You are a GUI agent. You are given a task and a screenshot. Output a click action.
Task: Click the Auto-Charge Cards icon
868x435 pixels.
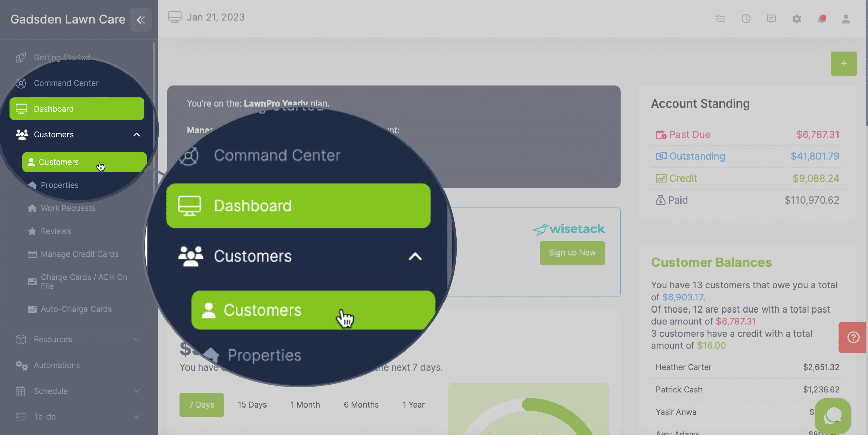click(32, 309)
